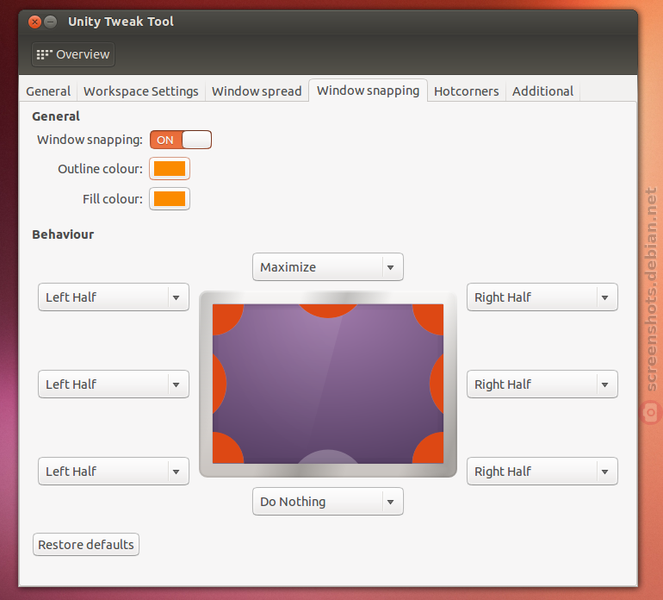Open the bottom-left corner Left Half dropdown

pos(113,471)
